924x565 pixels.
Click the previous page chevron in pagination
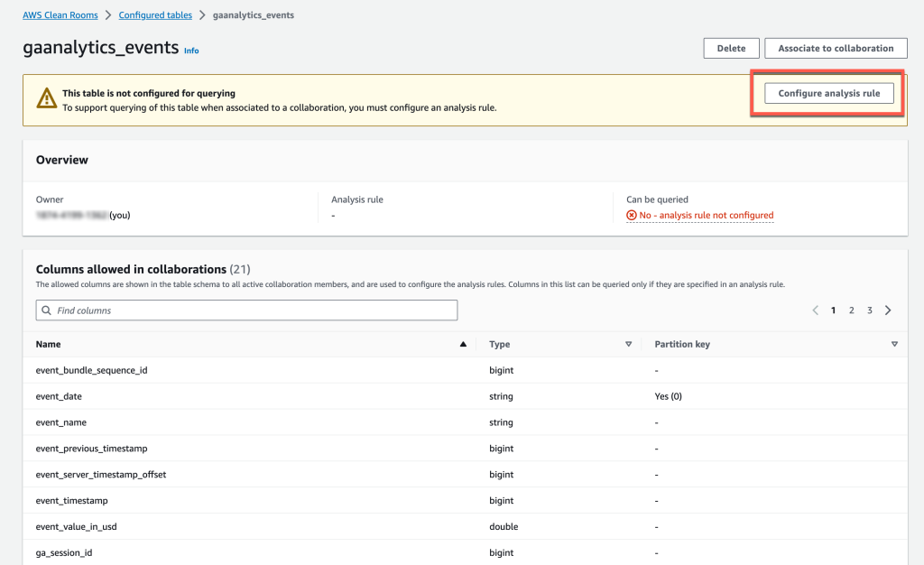(x=816, y=310)
